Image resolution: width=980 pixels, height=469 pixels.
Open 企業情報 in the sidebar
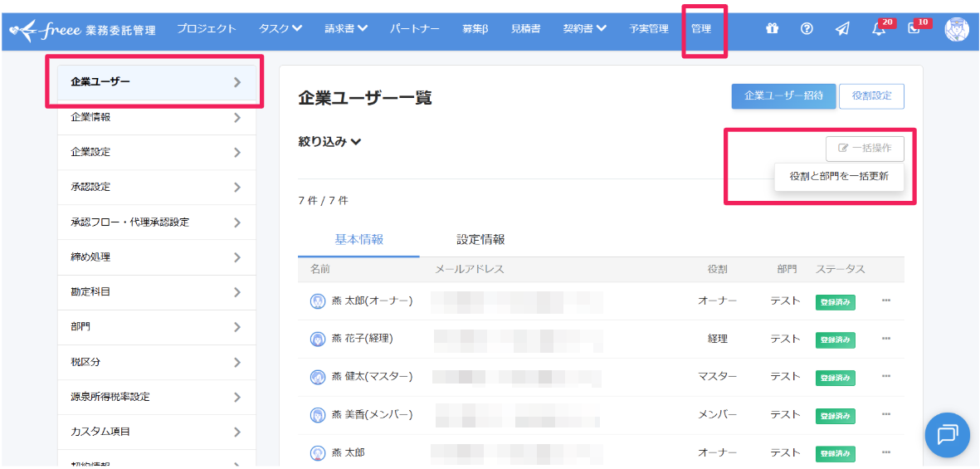156,117
